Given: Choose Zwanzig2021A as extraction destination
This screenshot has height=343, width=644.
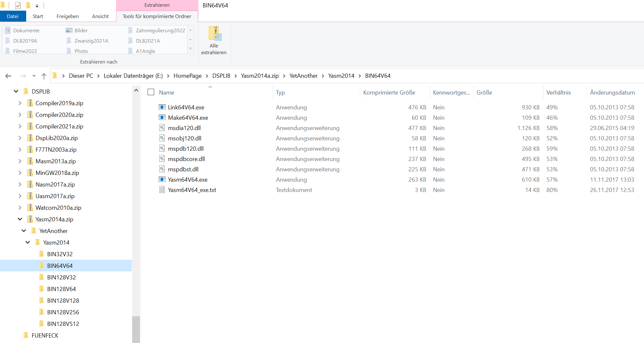Looking at the screenshot, I should click(87, 41).
